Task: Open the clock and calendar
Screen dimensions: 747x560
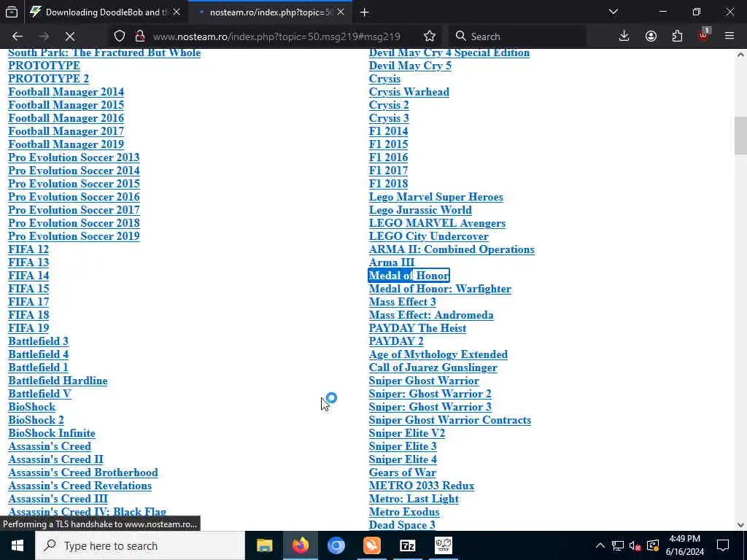Action: coord(684,545)
